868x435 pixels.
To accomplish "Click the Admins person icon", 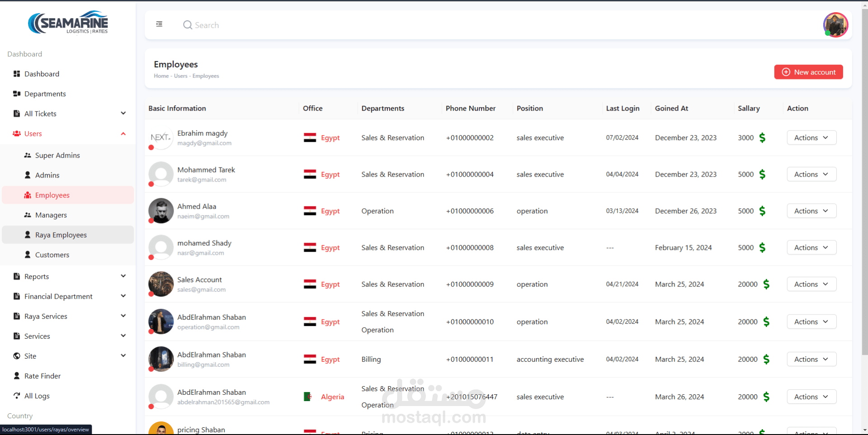I will [28, 175].
